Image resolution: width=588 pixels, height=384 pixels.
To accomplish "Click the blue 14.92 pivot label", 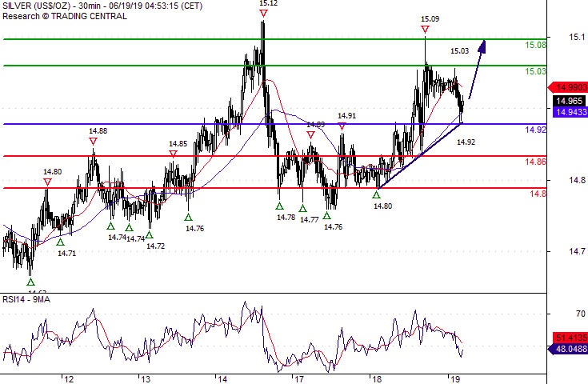I will 535,130.
